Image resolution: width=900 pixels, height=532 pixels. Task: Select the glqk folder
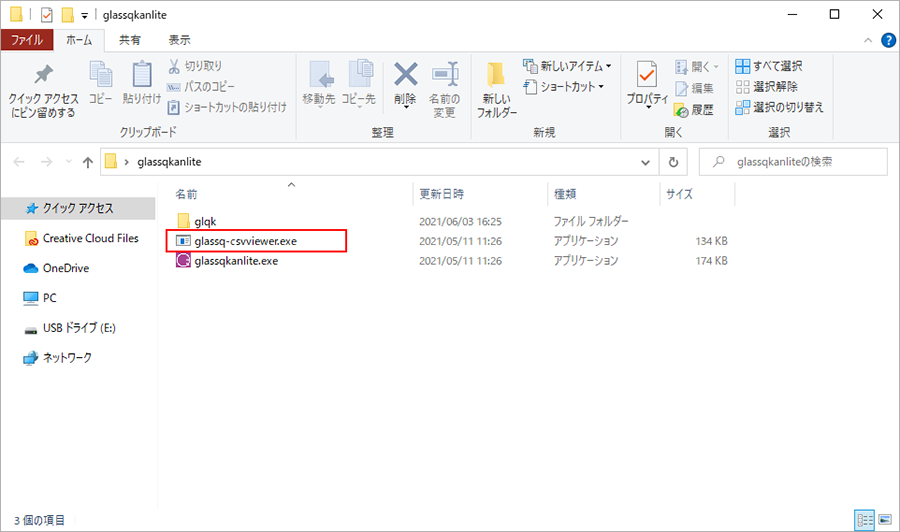pos(205,222)
